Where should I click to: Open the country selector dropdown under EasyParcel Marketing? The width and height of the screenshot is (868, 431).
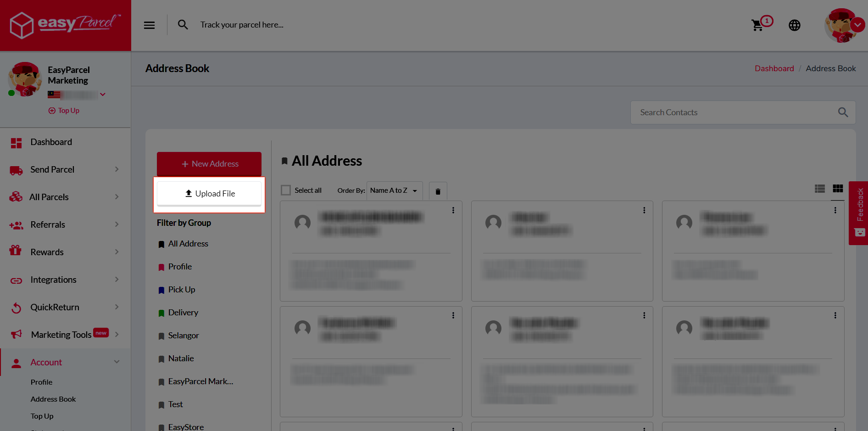click(x=103, y=95)
